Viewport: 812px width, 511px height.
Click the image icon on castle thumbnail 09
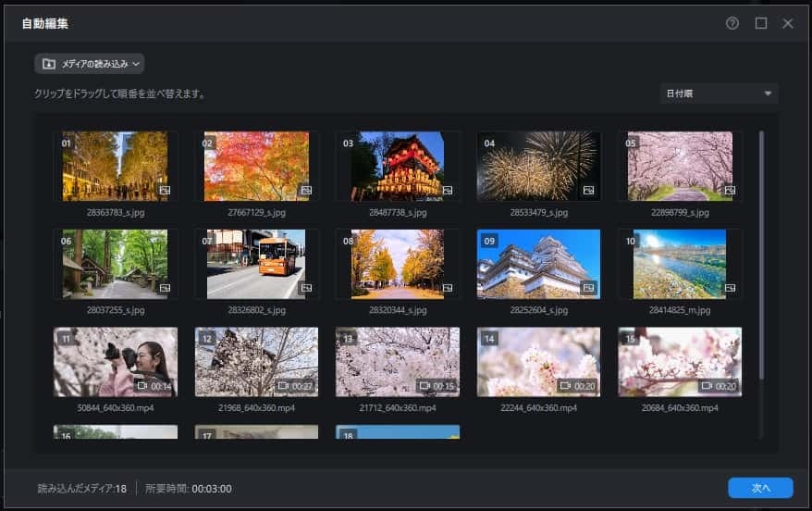(588, 288)
